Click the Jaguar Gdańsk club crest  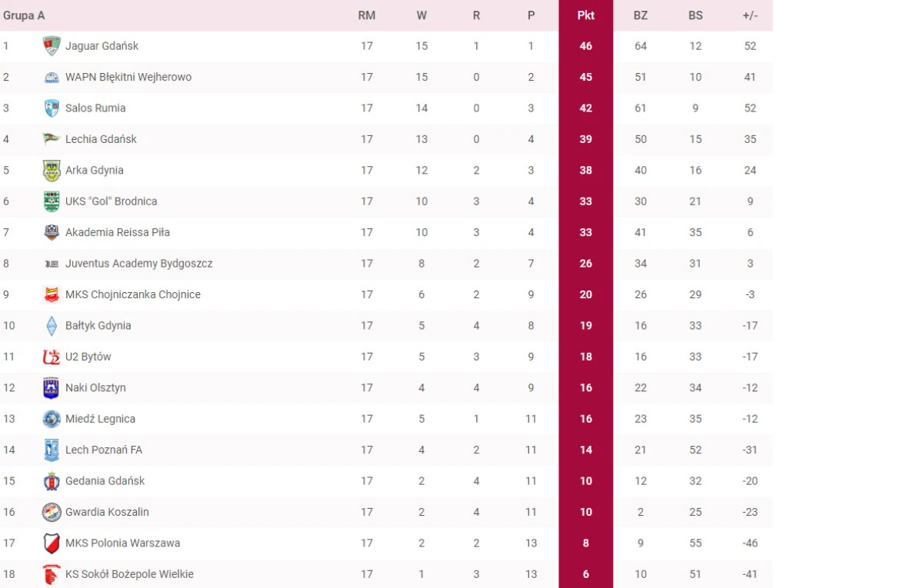tap(52, 46)
